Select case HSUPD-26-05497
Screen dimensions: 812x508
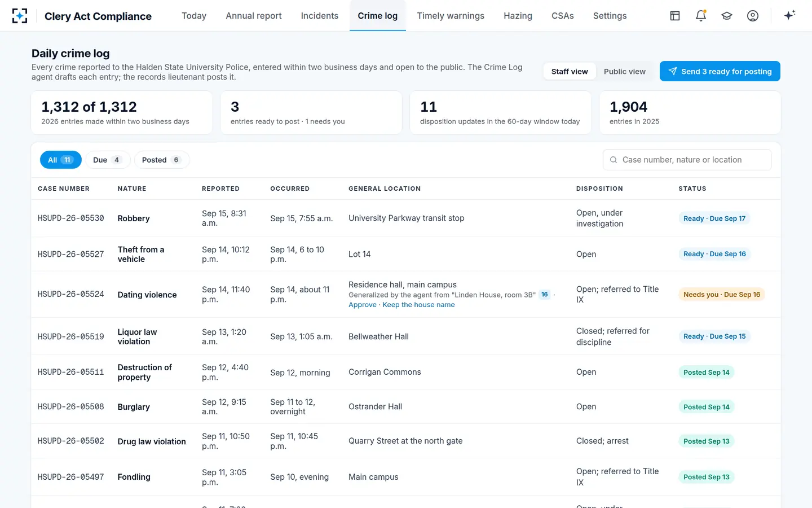click(71, 477)
